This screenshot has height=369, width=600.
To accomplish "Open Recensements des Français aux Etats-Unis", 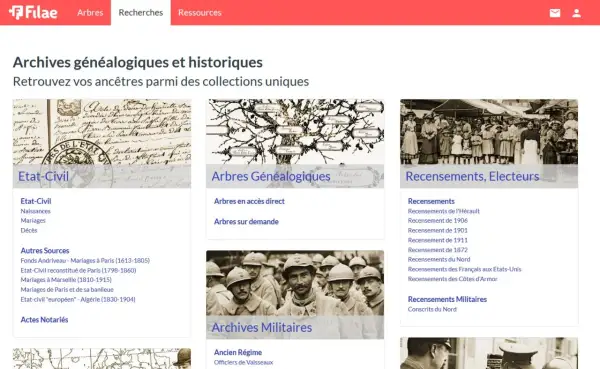I will tap(464, 269).
